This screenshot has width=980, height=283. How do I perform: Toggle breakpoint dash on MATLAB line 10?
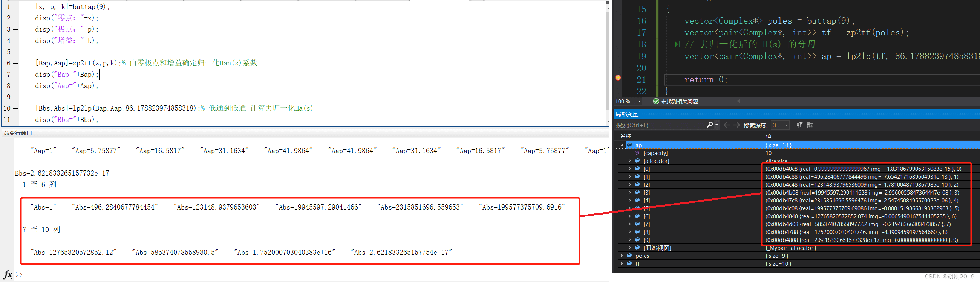pos(15,108)
